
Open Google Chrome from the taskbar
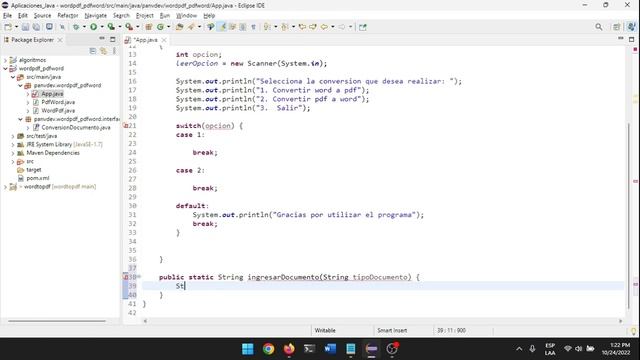(x=268, y=349)
